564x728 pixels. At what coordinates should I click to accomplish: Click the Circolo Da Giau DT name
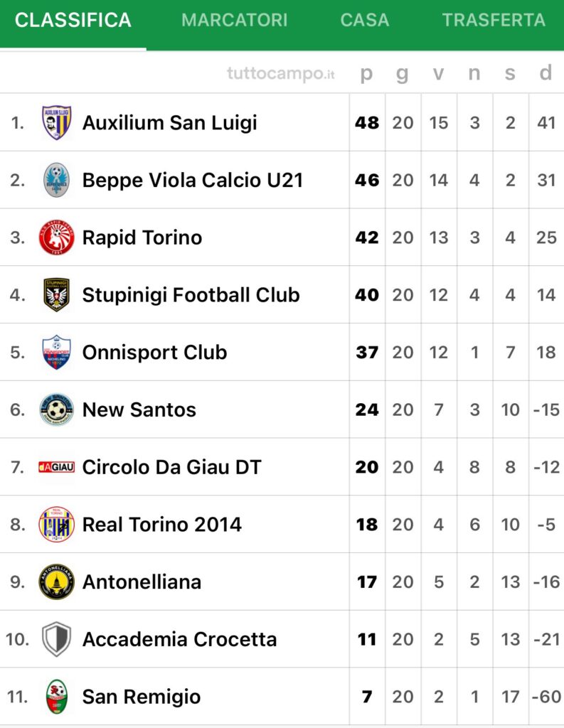point(171,467)
